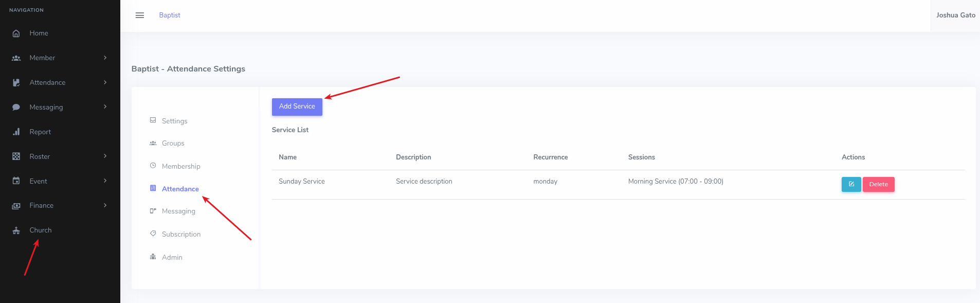Screen dimensions: 980x303
Task: Follow the Baptist breadcrumb link
Action: [170, 15]
